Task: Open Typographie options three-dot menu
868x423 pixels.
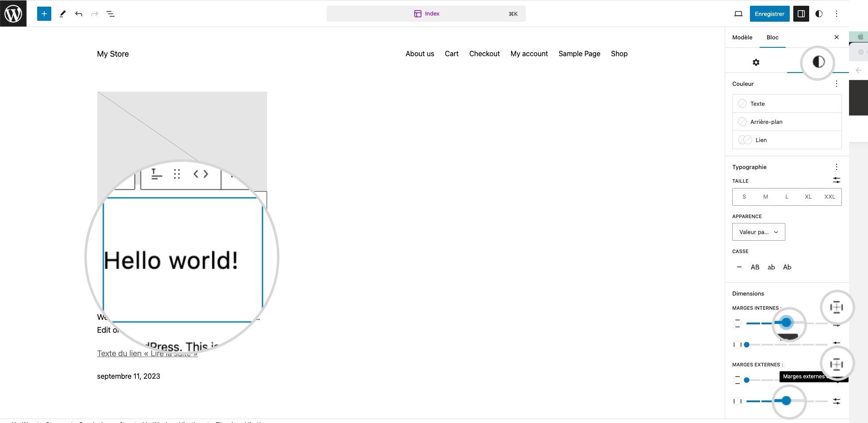Action: (836, 167)
